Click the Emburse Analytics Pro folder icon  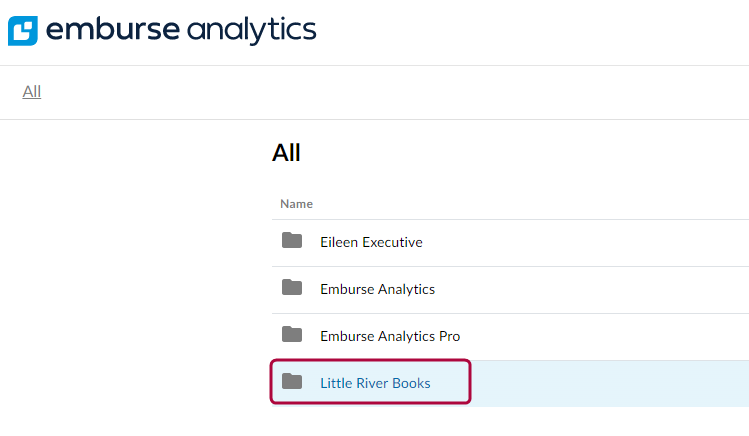(x=292, y=334)
